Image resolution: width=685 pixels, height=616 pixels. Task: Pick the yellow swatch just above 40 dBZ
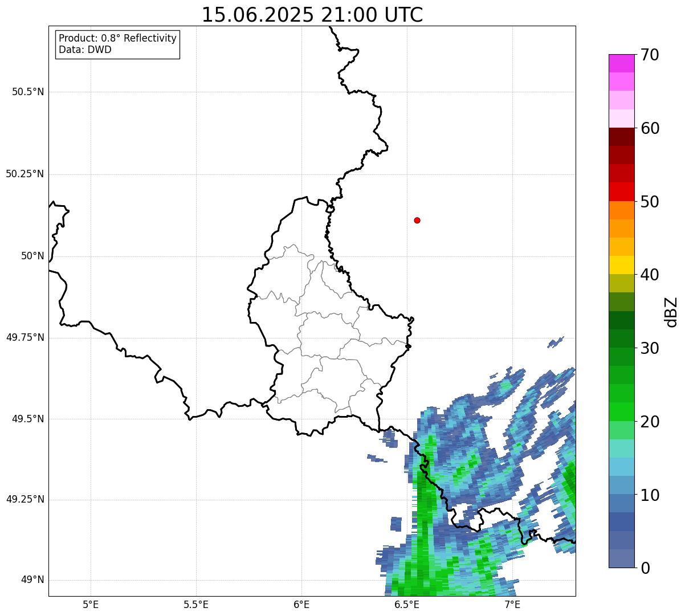tap(621, 265)
